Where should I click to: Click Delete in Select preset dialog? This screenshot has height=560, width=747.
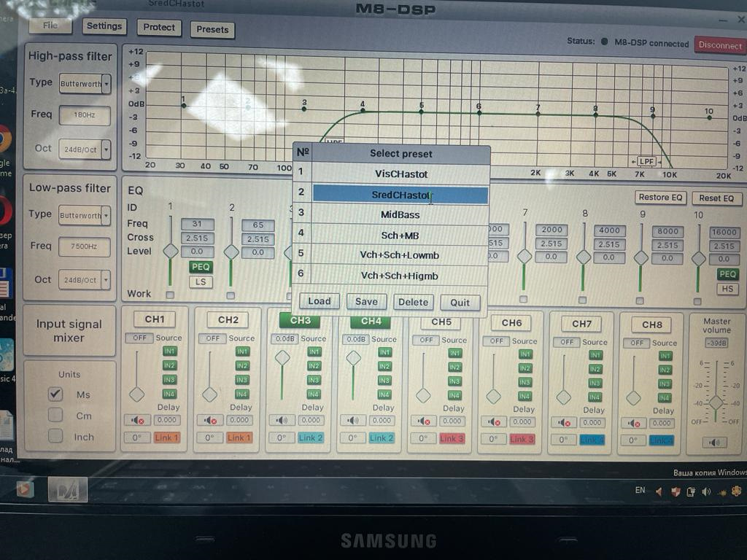[x=413, y=302]
